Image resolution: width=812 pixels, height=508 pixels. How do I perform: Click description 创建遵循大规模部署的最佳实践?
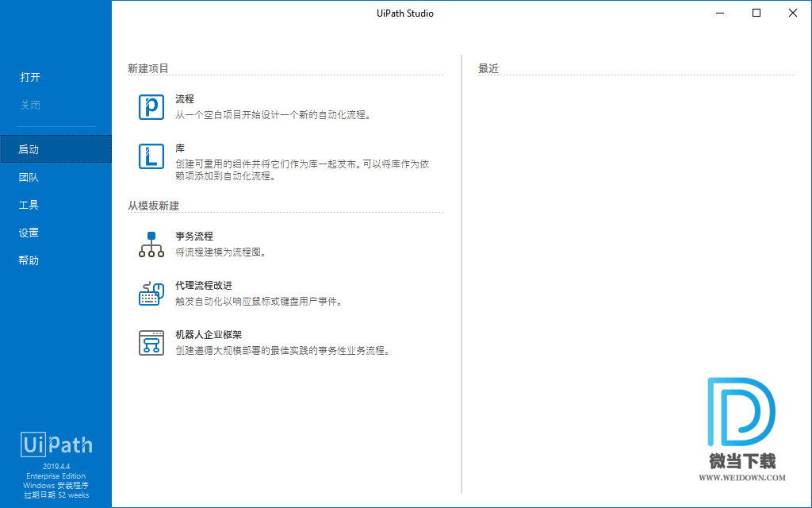click(282, 351)
